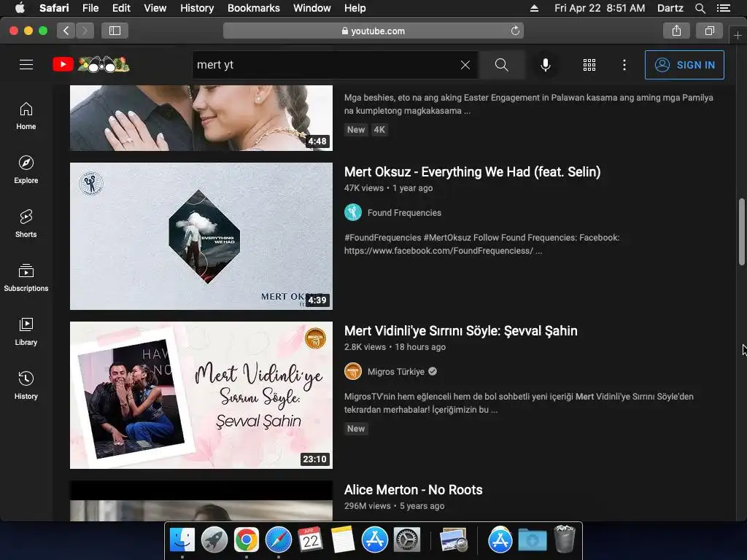
Task: Select Home in the sidebar
Action: pyautogui.click(x=26, y=116)
